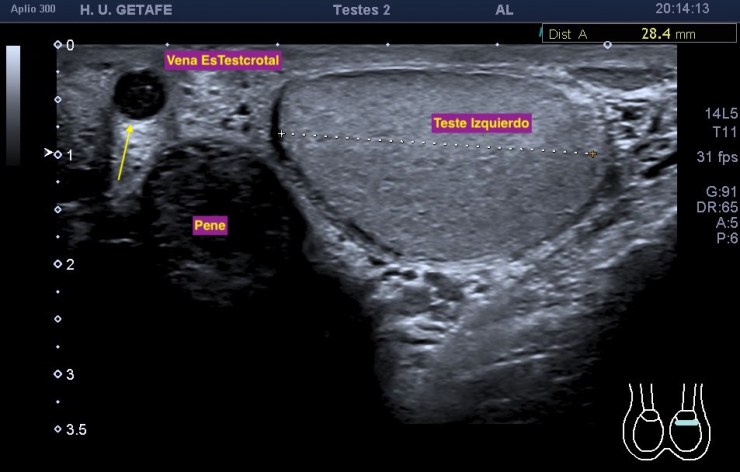This screenshot has width=740, height=472.
Task: Click the 31 fps frame rate indicator
Action: click(x=717, y=157)
